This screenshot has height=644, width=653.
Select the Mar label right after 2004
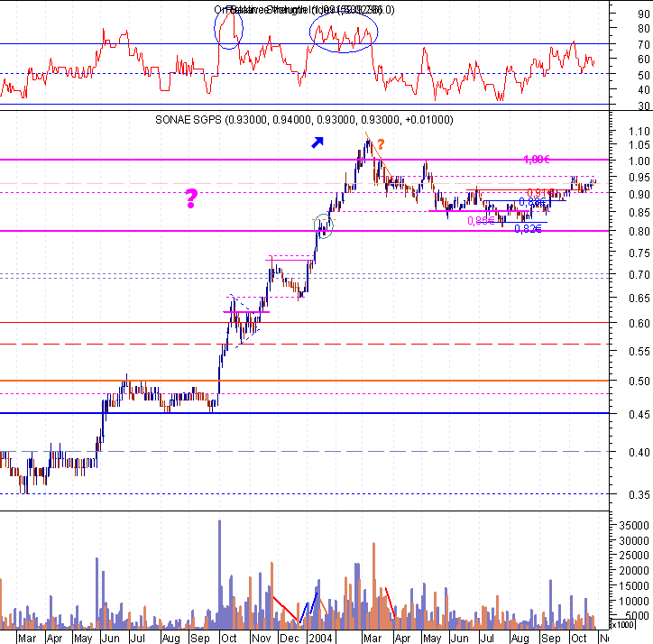coord(372,638)
